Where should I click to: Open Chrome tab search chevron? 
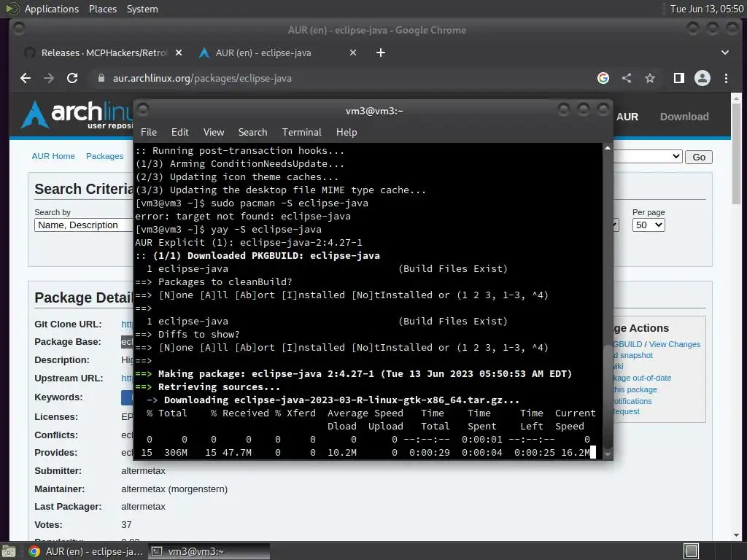pos(724,52)
